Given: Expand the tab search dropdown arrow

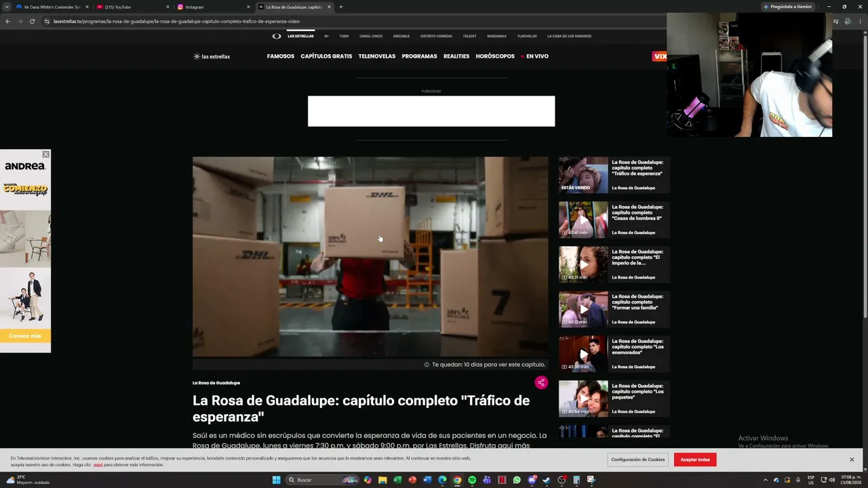Looking at the screenshot, I should 7,7.
